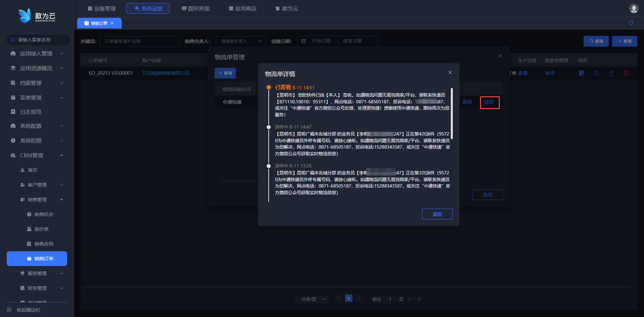Click the edit pencil icon for order SO_2025110500001
Viewport: 644px width, 317px height.
(x=597, y=73)
